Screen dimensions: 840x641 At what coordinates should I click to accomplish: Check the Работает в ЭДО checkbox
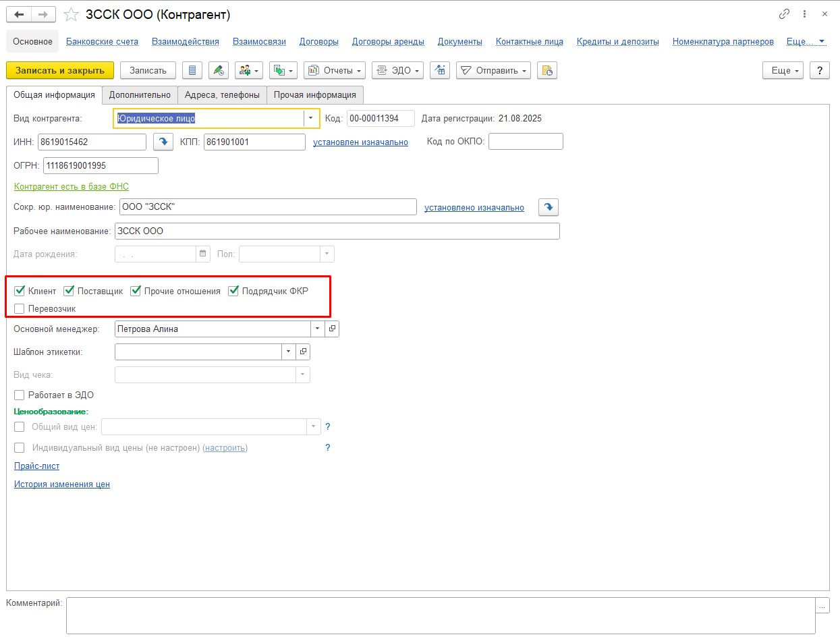tap(20, 395)
